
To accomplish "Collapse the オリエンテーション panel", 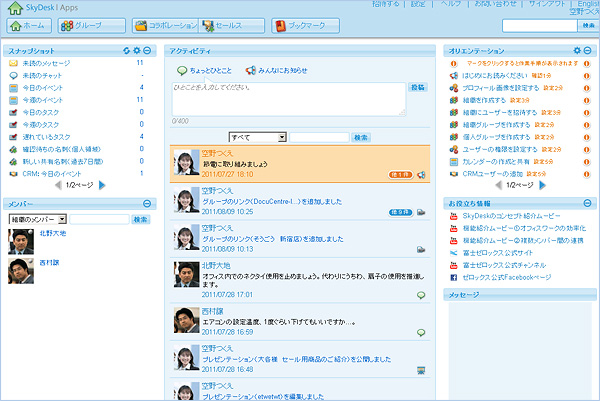I will point(587,50).
